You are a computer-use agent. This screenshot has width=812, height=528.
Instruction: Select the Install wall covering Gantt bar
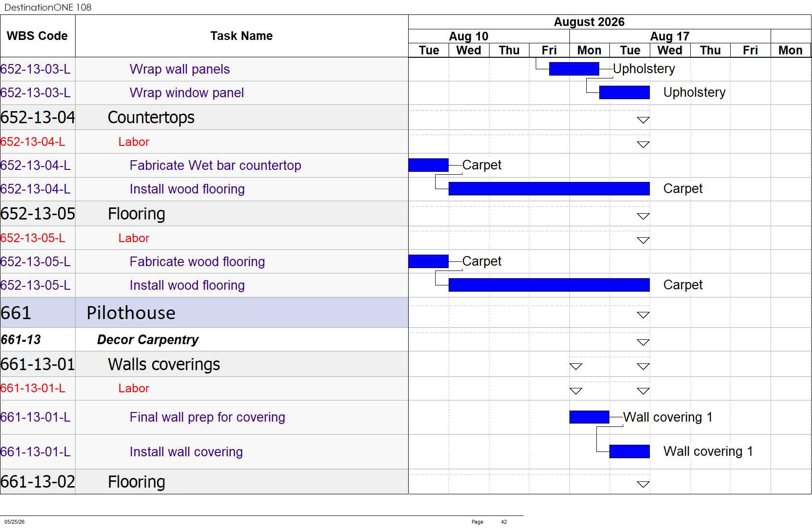click(630, 451)
